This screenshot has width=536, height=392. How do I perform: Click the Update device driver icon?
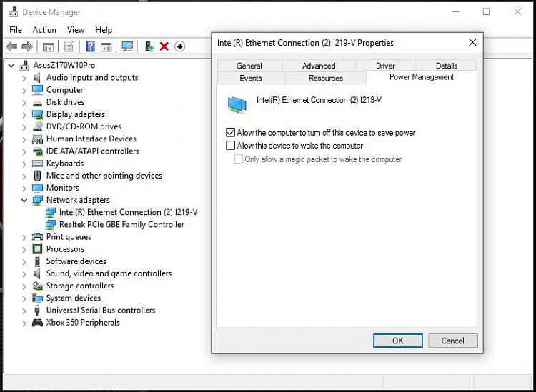tap(149, 46)
